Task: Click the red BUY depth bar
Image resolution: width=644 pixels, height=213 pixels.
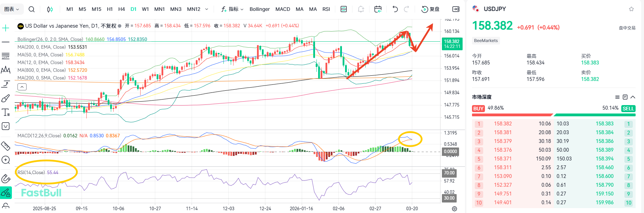Action: [x=512, y=115]
